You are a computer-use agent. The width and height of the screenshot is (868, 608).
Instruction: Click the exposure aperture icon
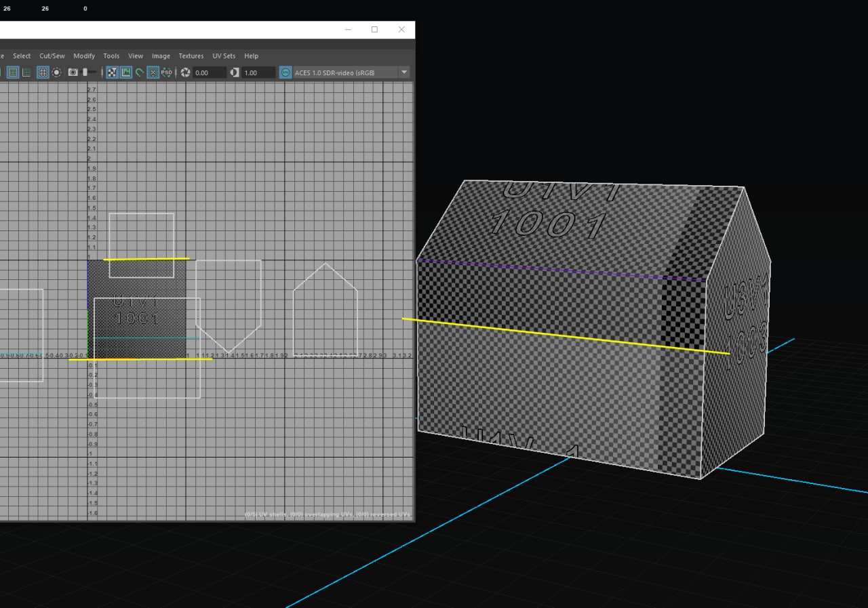click(x=185, y=72)
